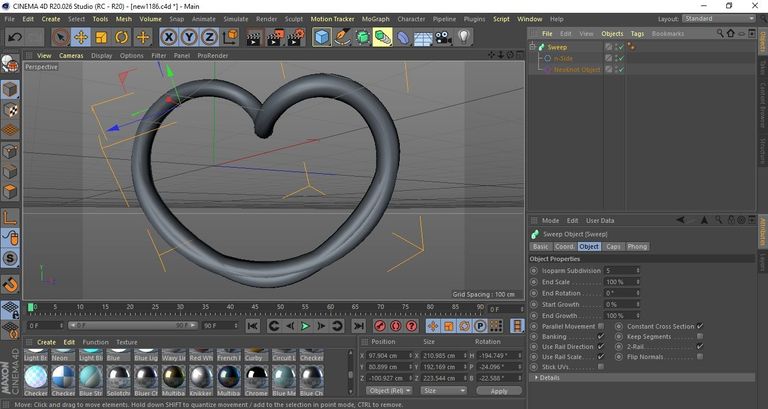
Task: Jump to the end of the animation
Action: click(x=359, y=326)
